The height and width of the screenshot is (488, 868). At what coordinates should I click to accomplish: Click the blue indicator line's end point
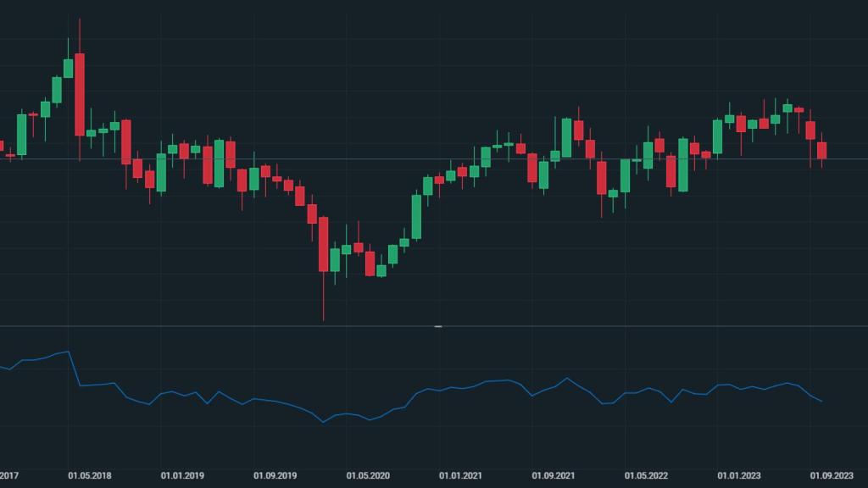click(x=821, y=402)
